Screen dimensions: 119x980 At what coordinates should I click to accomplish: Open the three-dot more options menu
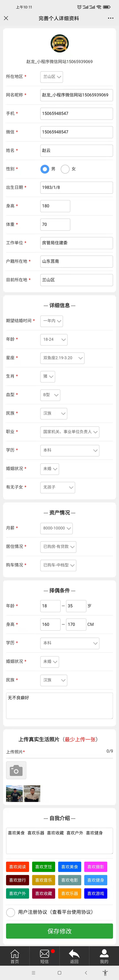pyautogui.click(x=111, y=18)
